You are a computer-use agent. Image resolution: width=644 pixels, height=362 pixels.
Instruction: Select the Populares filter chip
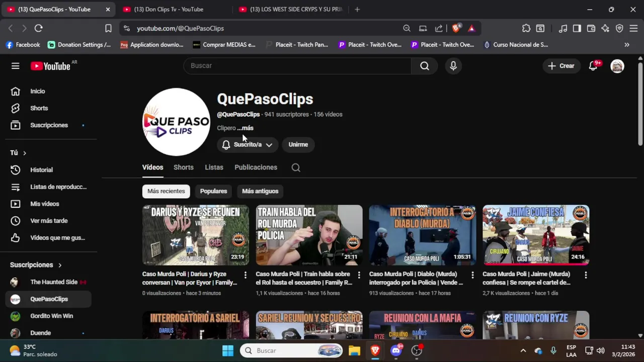[213, 191]
